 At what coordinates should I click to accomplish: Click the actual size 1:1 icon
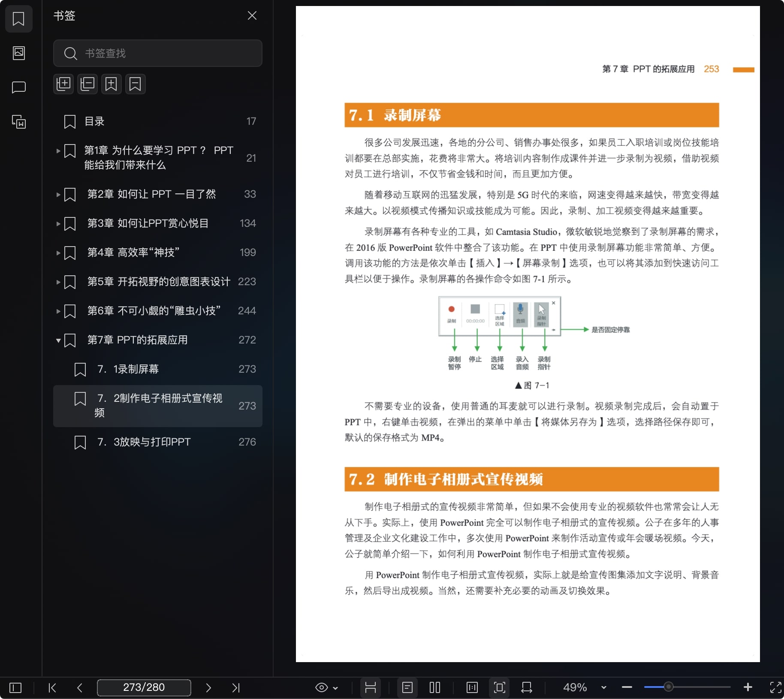[472, 687]
